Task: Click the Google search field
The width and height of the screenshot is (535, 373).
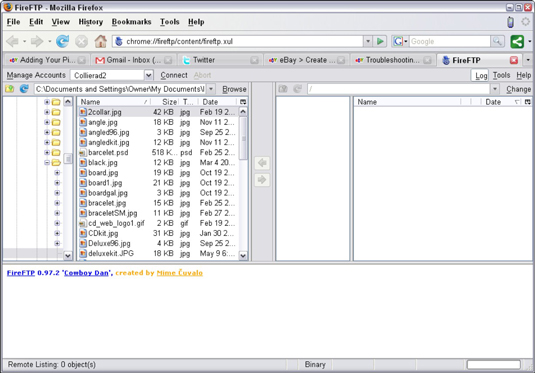Action: coord(450,41)
